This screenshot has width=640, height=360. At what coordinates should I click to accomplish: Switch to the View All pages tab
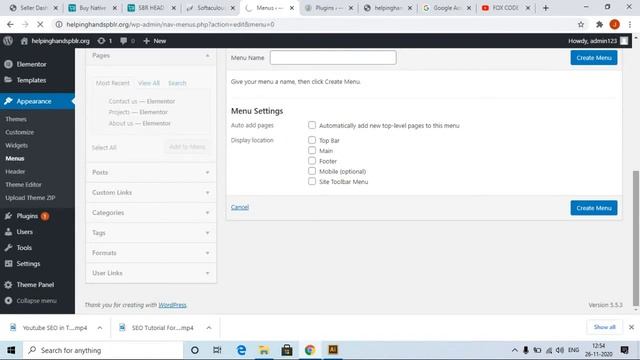pos(149,83)
